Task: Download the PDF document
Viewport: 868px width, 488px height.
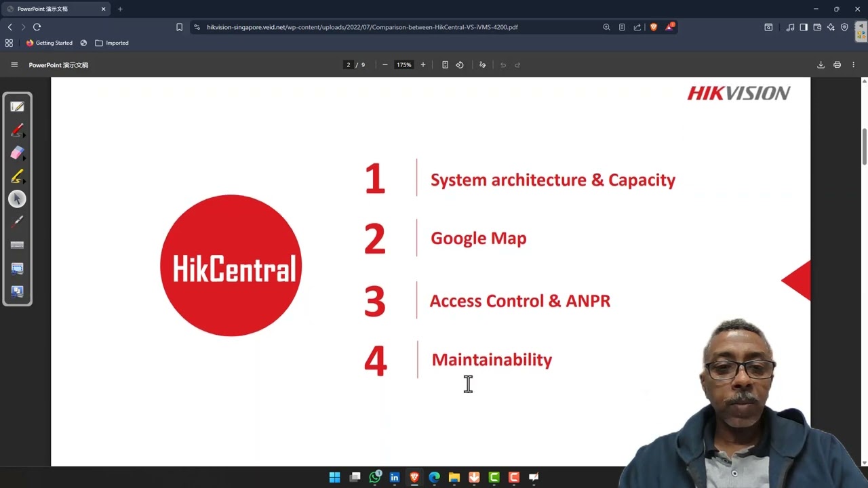Action: 821,65
